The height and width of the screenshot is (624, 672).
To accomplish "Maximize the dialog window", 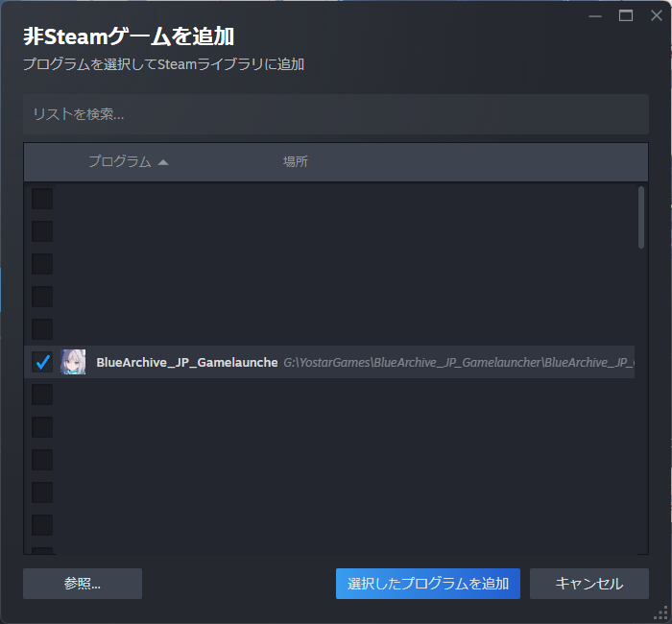I will (626, 16).
